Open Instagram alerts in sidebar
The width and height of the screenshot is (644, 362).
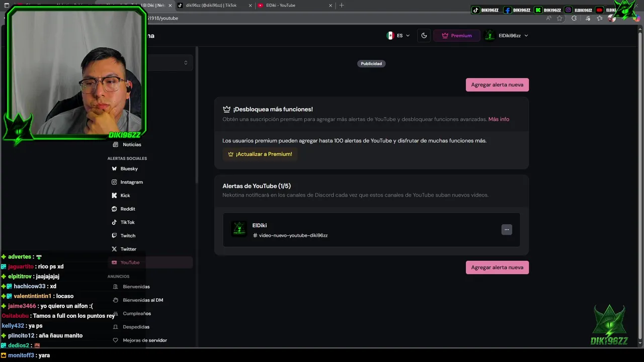[x=150, y=182]
